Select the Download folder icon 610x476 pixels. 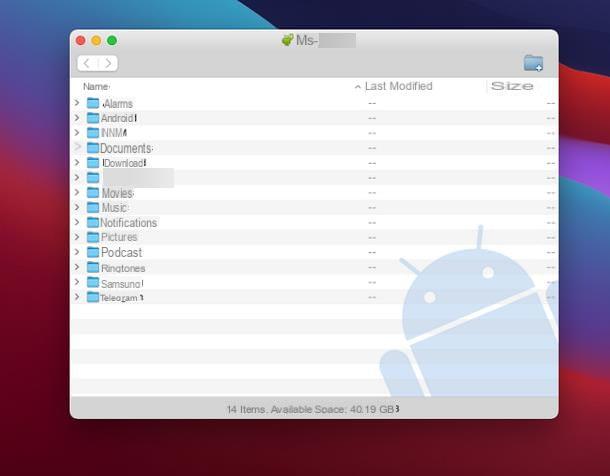(93, 163)
